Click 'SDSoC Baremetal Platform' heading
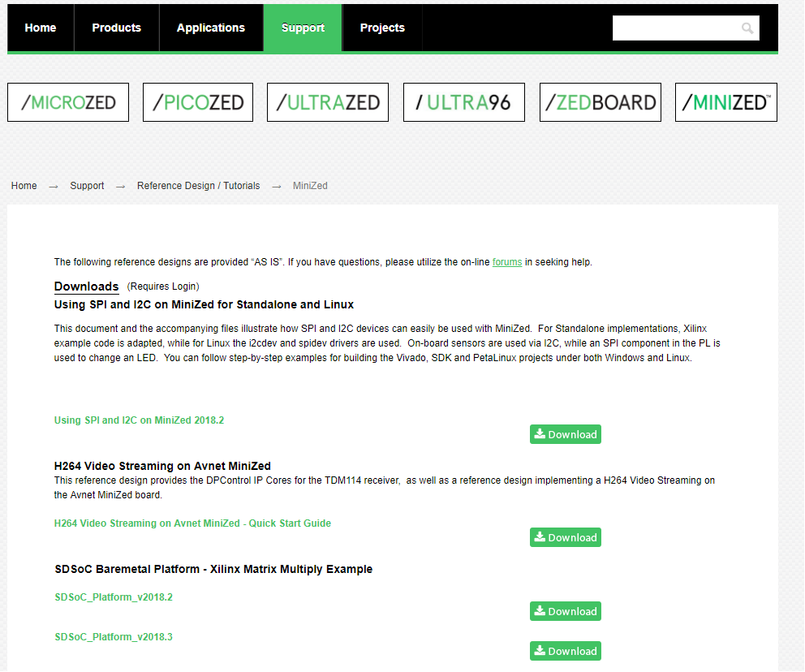Image resolution: width=805 pixels, height=672 pixels. (x=213, y=569)
